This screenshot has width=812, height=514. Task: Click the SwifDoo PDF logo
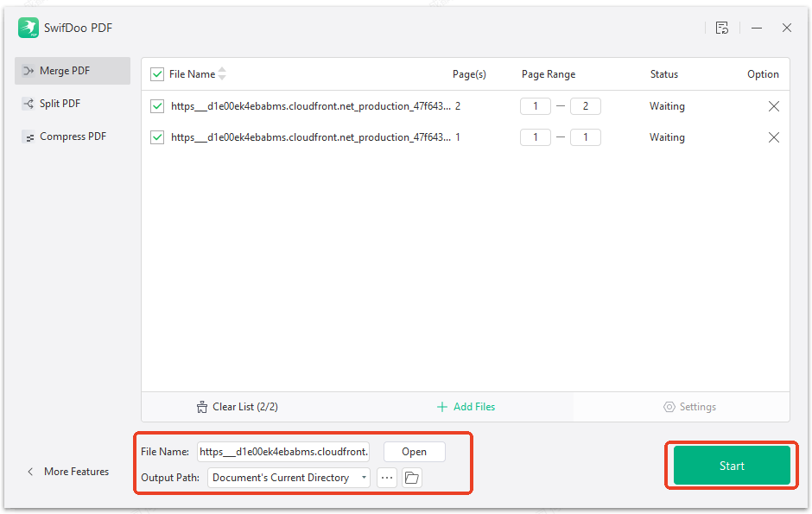28,28
